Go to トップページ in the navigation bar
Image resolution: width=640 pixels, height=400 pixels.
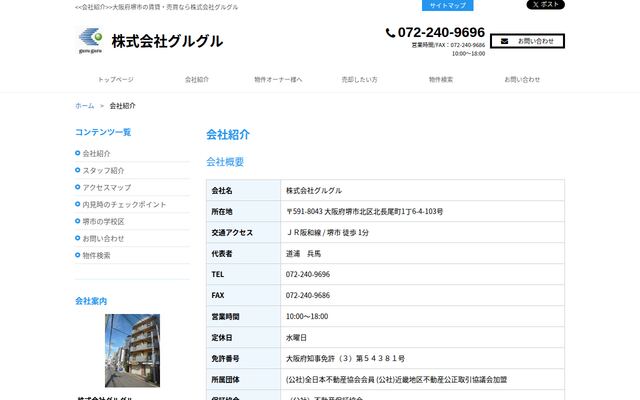click(x=116, y=80)
